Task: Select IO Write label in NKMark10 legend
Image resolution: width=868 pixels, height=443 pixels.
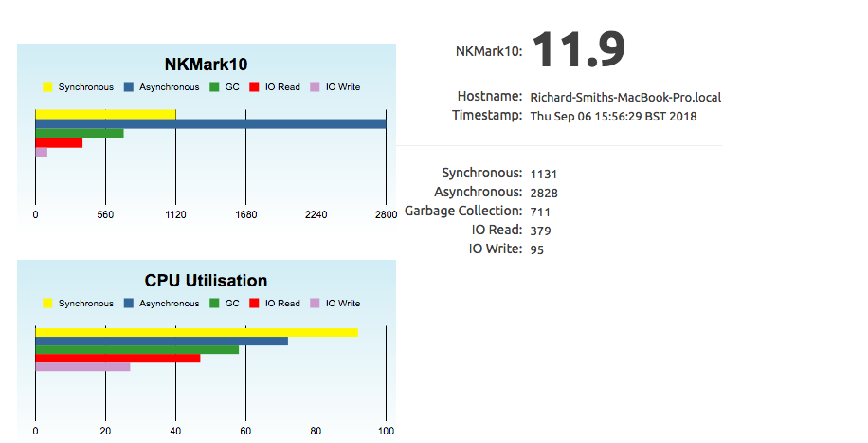Action: 343,87
